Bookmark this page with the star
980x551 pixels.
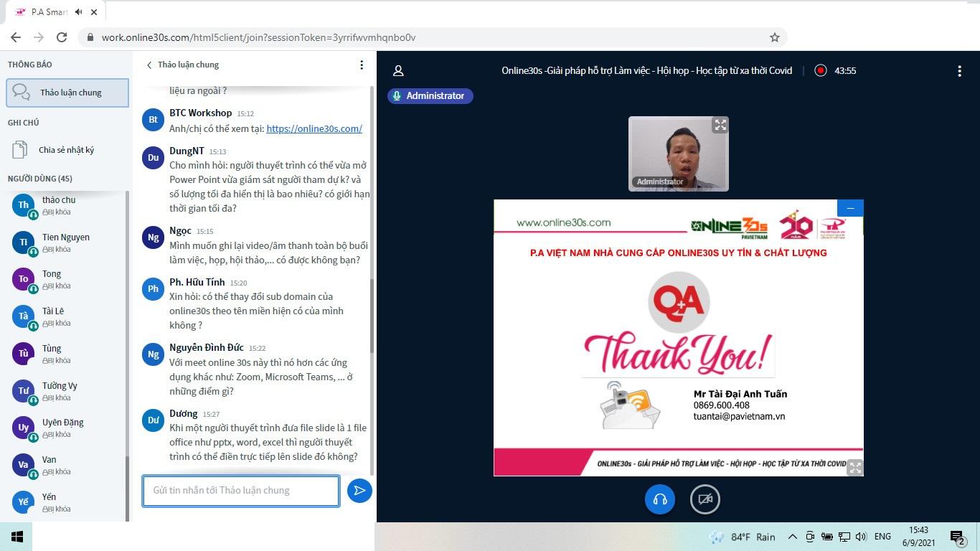(775, 37)
